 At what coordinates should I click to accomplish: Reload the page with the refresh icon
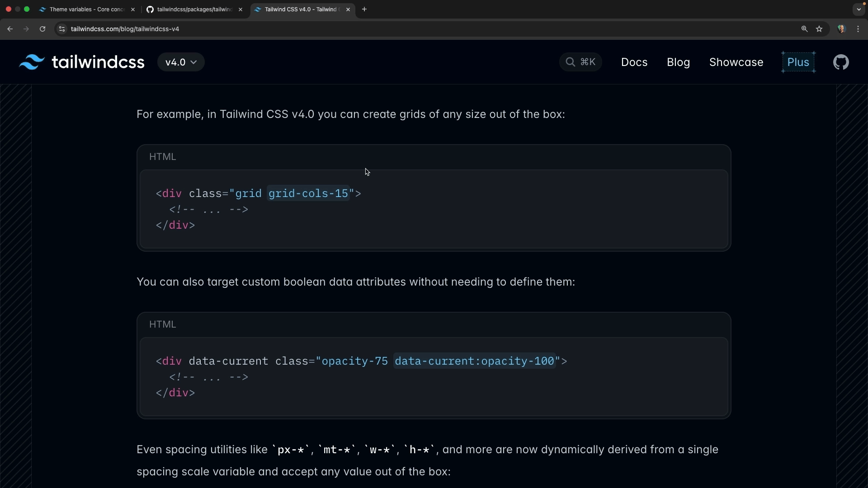click(42, 29)
